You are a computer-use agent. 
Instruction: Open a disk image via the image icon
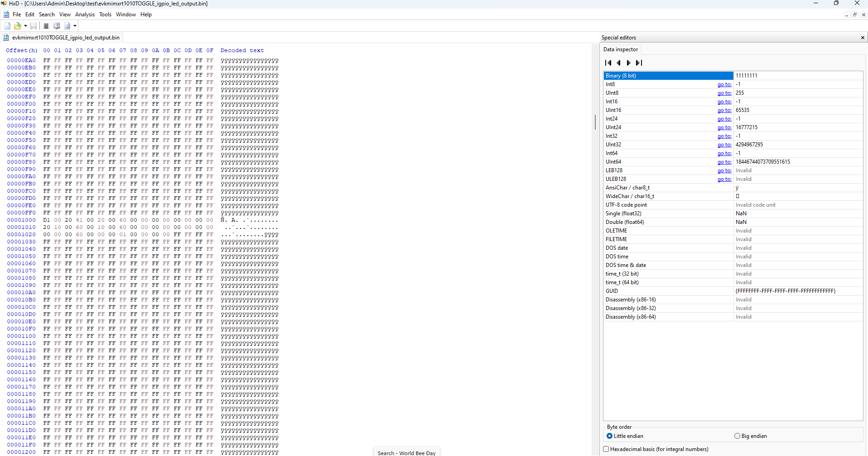pyautogui.click(x=67, y=26)
